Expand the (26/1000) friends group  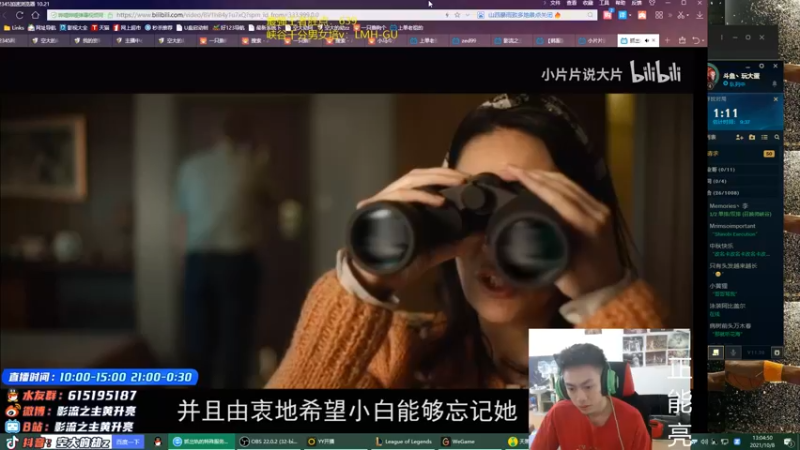[745, 193]
